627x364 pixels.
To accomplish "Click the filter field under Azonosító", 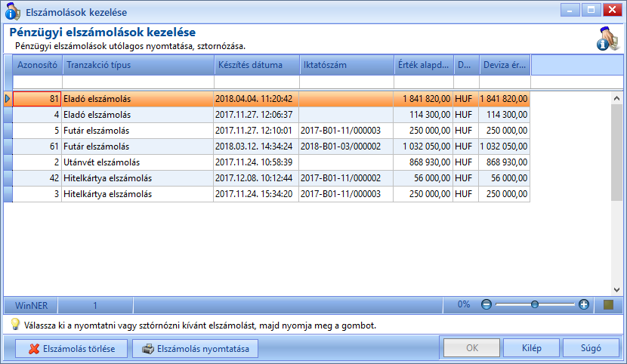I will tap(38, 82).
